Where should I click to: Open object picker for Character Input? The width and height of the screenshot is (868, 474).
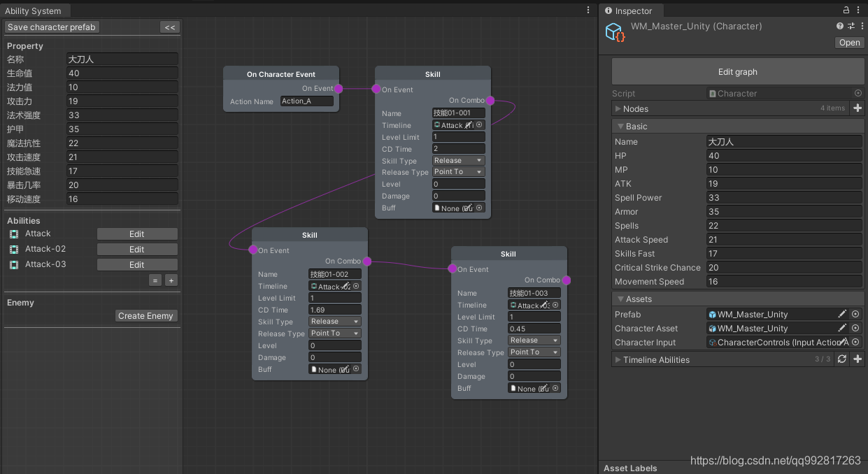pos(855,343)
